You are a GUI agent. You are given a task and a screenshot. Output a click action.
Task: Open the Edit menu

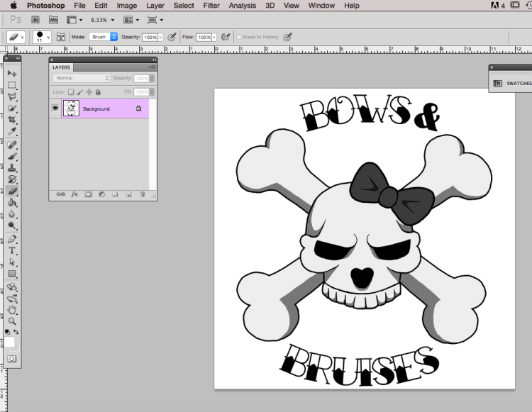coord(101,6)
